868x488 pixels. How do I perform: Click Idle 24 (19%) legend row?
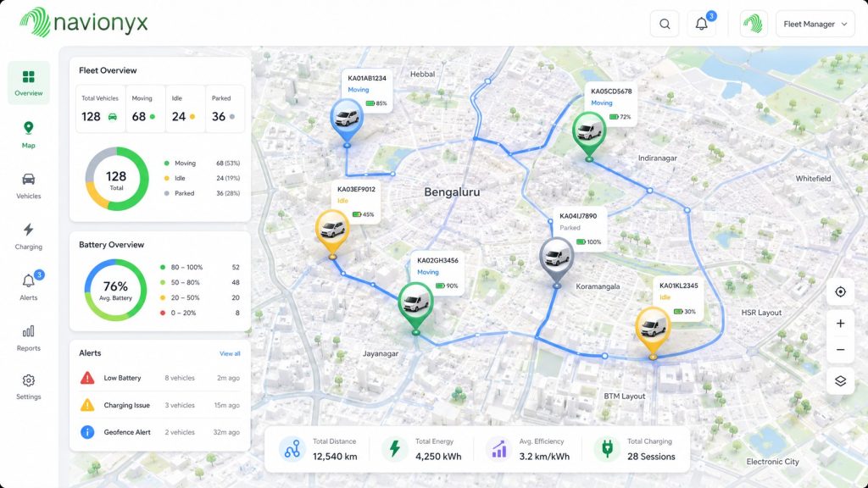point(202,178)
